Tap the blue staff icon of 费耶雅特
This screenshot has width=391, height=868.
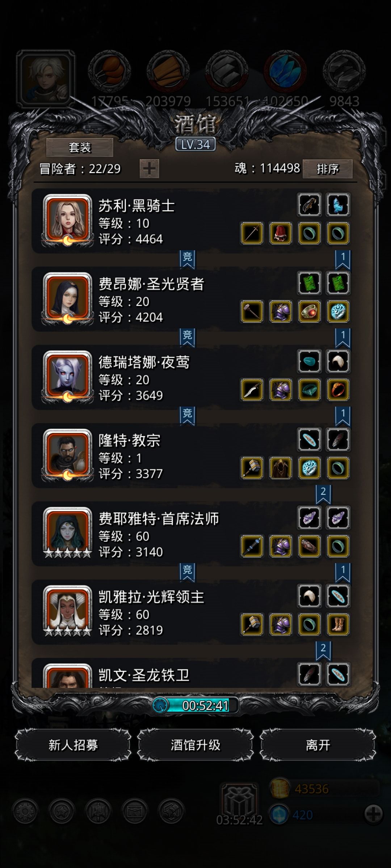(252, 546)
